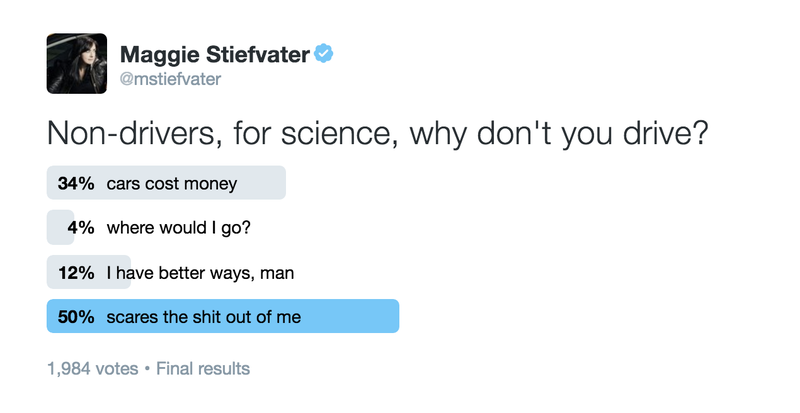Click the word "science" in the tweet
The height and width of the screenshot is (413, 800).
click(x=339, y=133)
